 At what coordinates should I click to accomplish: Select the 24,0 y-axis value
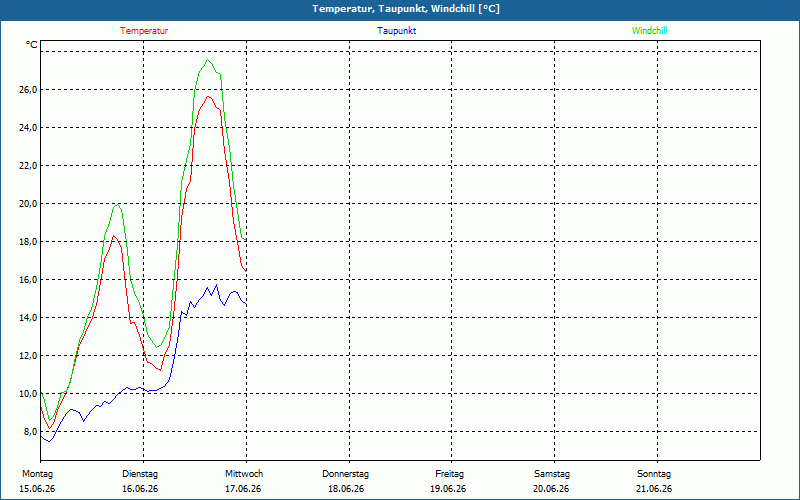pyautogui.click(x=29, y=128)
